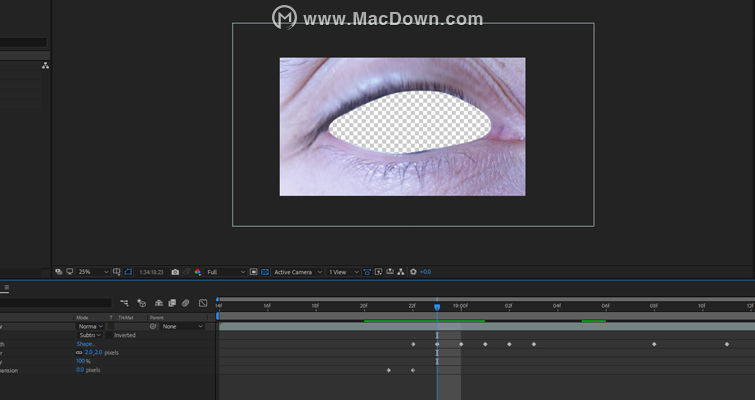Click the eye footage in composition viewer
The height and width of the screenshot is (400, 755).
point(403,127)
